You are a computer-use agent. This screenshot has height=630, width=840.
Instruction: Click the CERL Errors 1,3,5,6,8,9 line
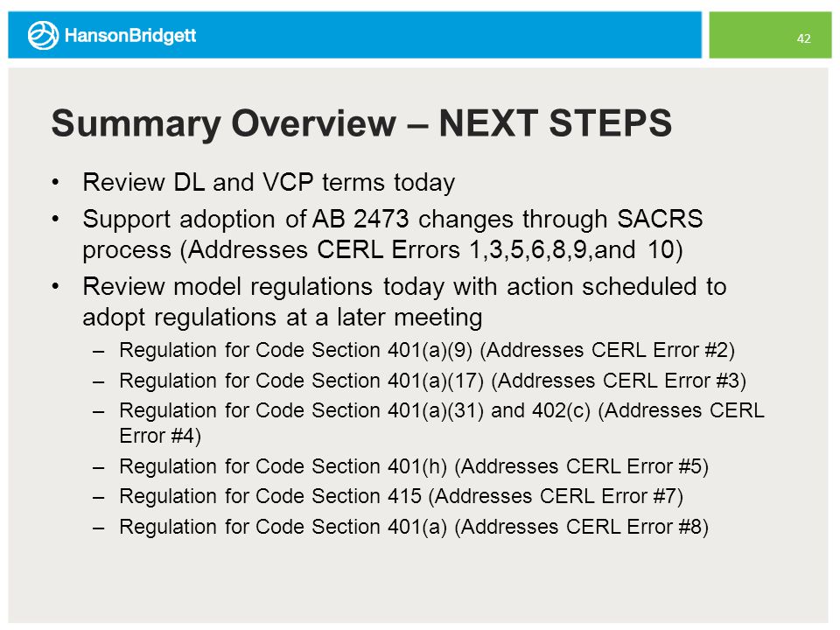[x=382, y=250]
